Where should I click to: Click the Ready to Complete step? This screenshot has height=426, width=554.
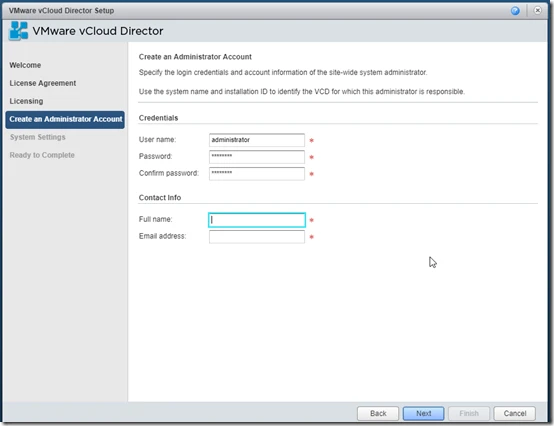[42, 155]
